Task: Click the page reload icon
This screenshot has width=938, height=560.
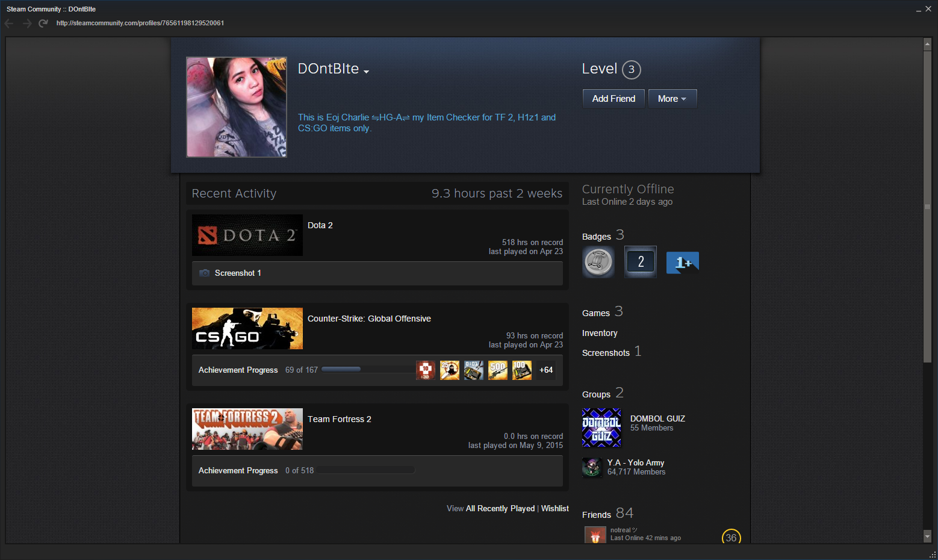Action: pyautogui.click(x=43, y=23)
